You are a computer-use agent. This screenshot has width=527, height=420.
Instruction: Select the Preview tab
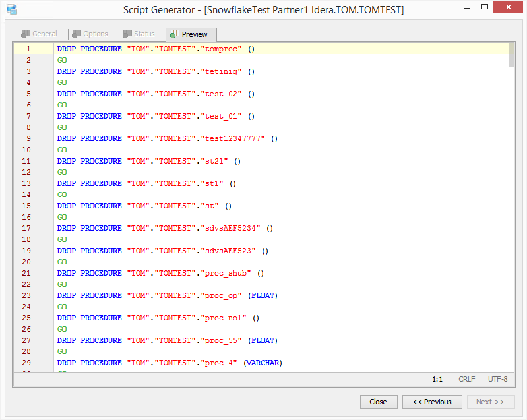tap(191, 34)
